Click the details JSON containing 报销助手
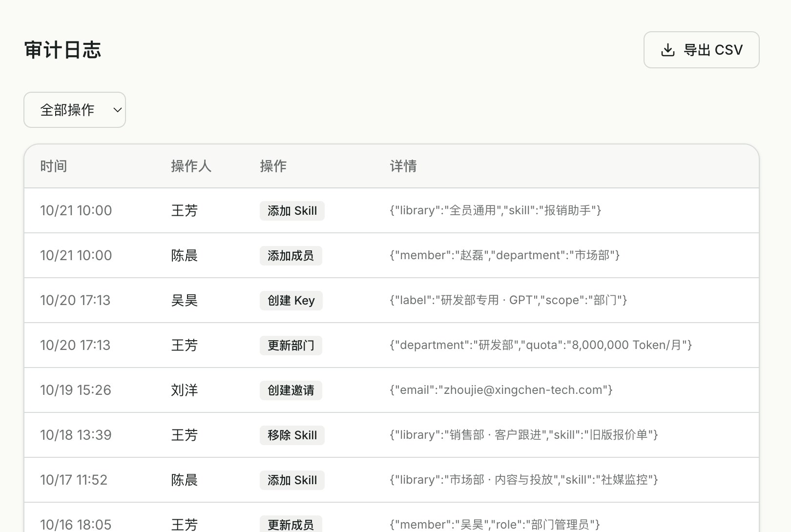This screenshot has width=791, height=532. coord(495,210)
